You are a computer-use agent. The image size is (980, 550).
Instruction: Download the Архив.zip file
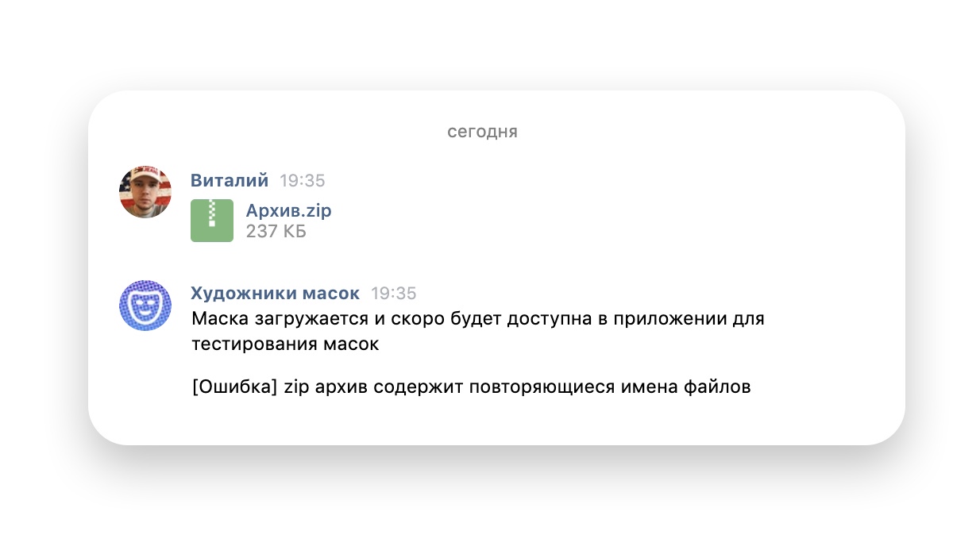(289, 210)
